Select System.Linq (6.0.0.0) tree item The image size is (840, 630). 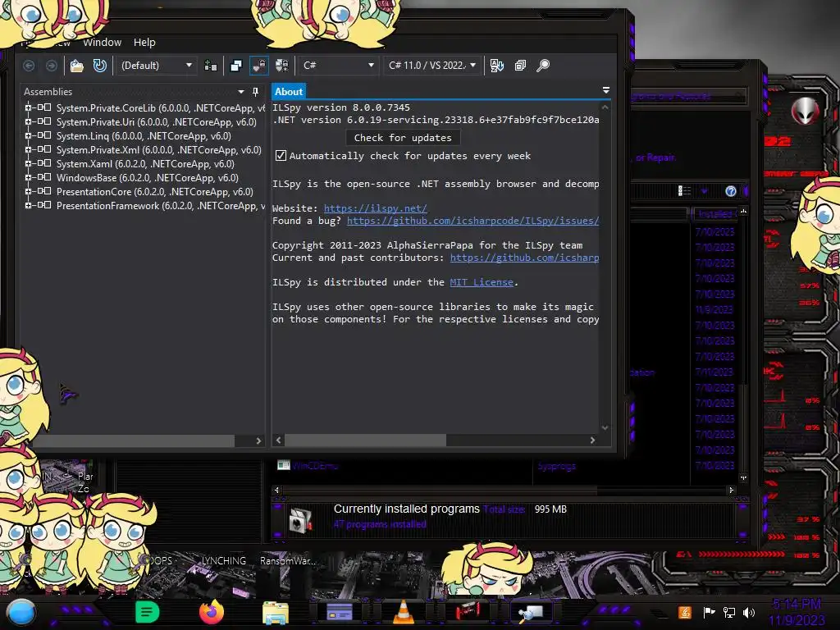point(144,136)
